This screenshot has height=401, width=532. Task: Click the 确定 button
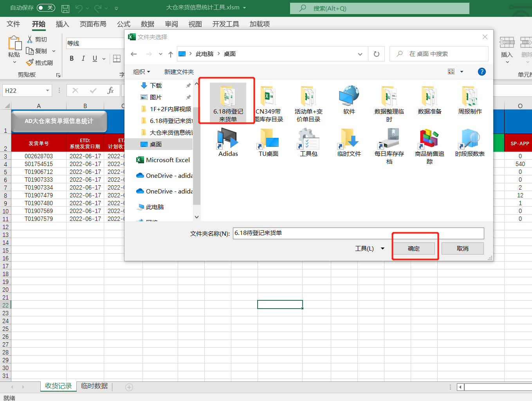point(414,249)
